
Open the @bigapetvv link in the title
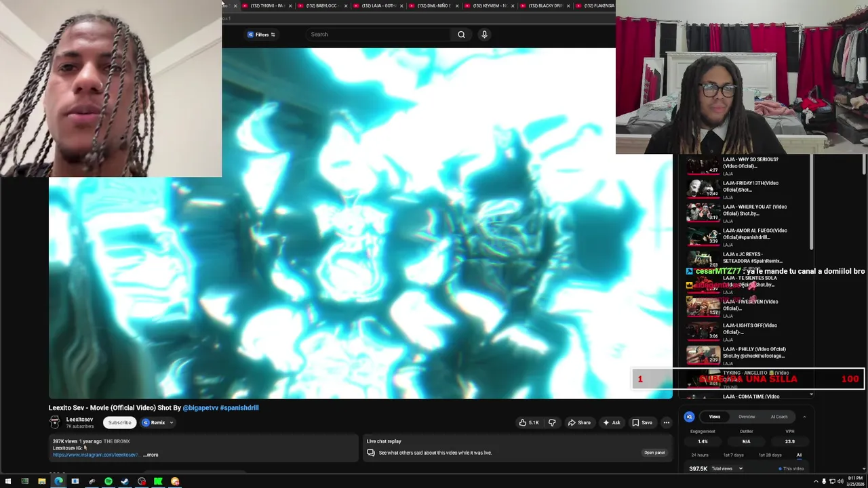pyautogui.click(x=200, y=408)
